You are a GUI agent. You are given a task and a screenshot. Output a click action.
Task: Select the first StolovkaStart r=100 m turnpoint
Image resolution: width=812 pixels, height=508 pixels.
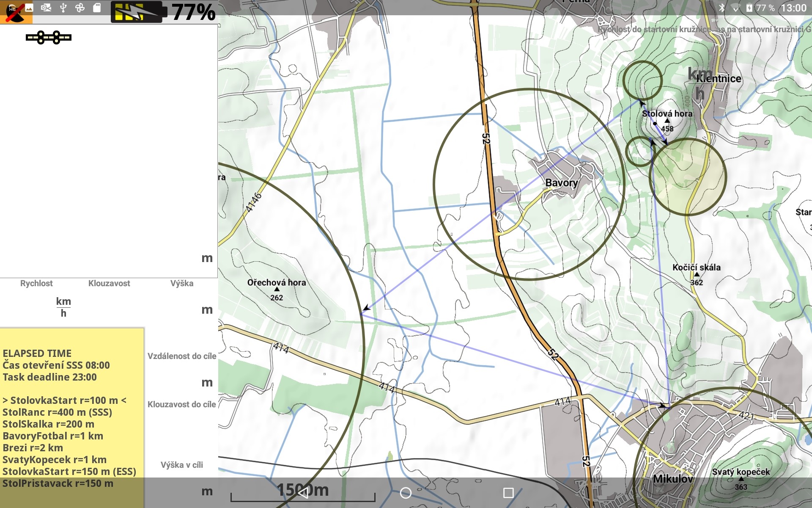(x=64, y=400)
